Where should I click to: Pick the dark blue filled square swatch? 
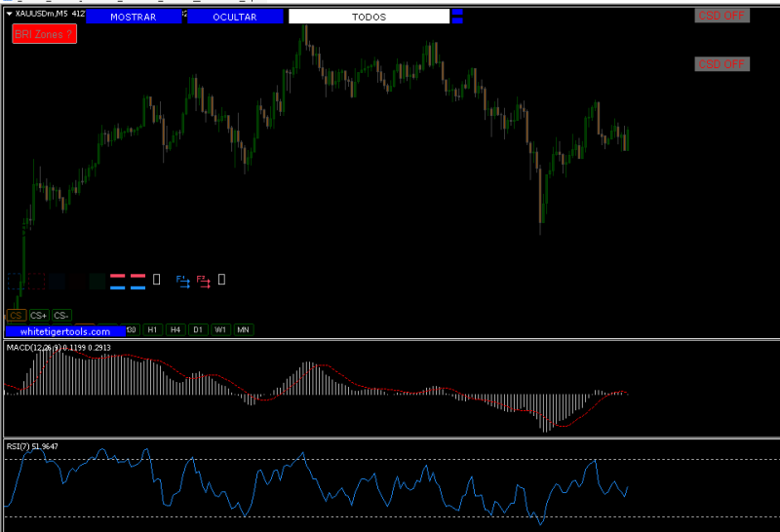point(57,281)
